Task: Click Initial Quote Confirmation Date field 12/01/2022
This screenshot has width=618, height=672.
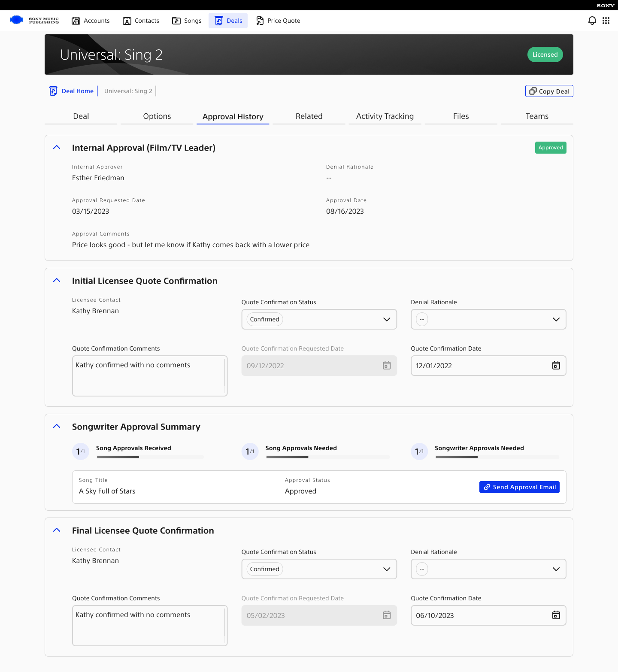Action: tap(488, 366)
